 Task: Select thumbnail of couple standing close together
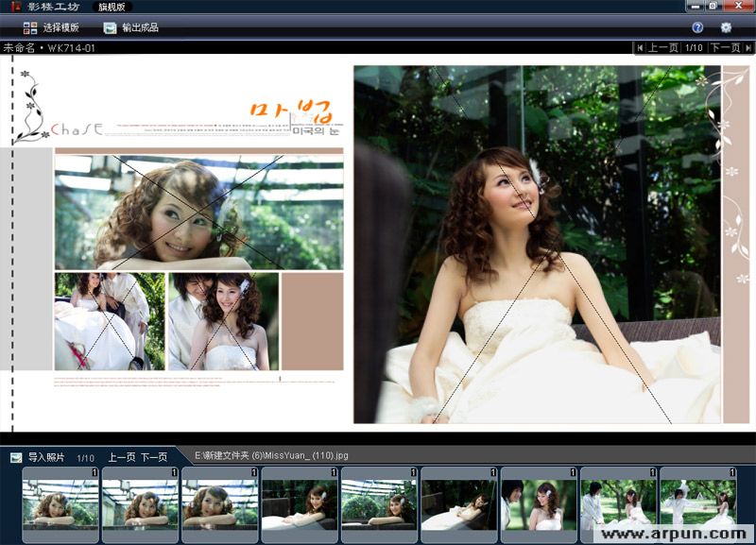tap(539, 504)
